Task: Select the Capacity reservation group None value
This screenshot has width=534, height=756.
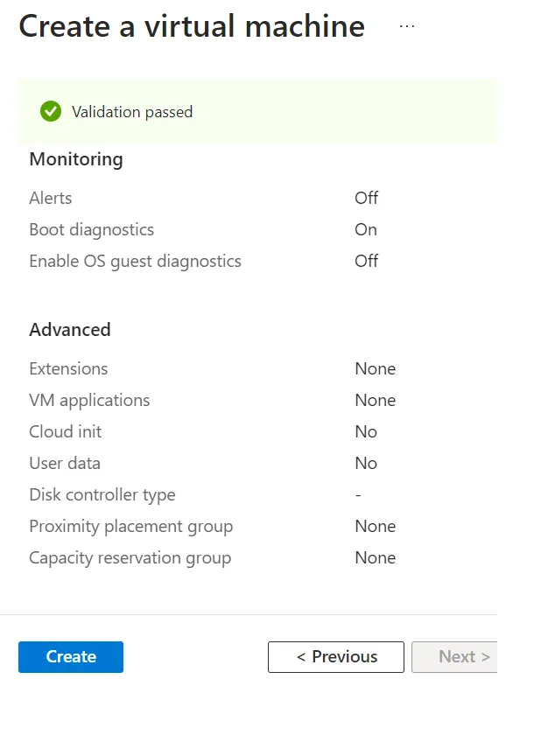Action: pyautogui.click(x=376, y=558)
